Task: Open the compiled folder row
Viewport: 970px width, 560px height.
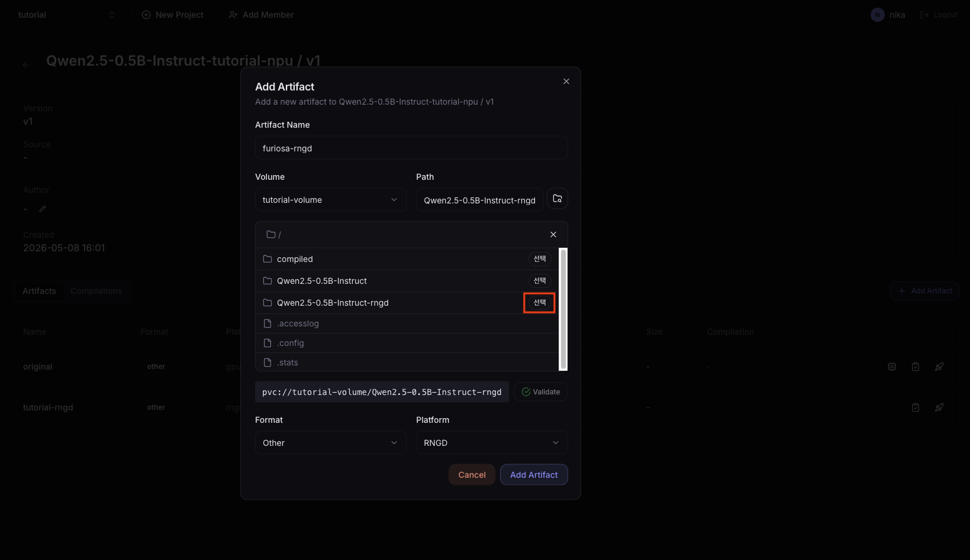Action: click(x=407, y=259)
